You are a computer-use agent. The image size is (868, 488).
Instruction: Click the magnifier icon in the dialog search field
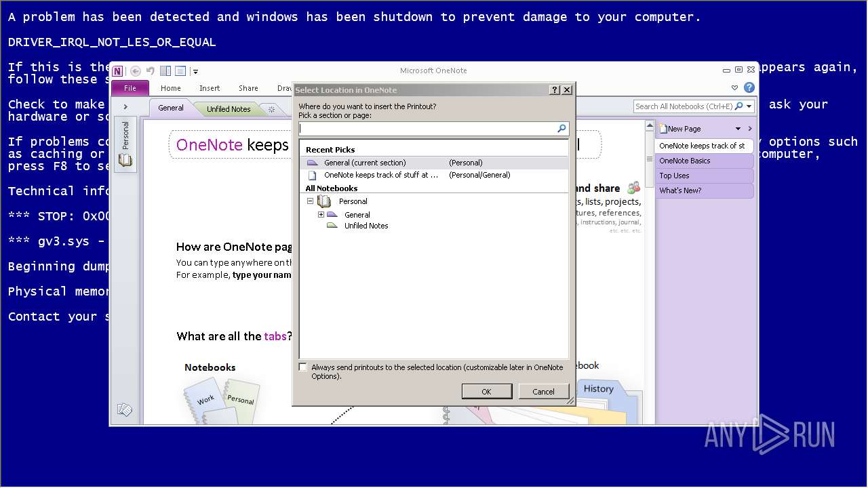click(x=561, y=128)
